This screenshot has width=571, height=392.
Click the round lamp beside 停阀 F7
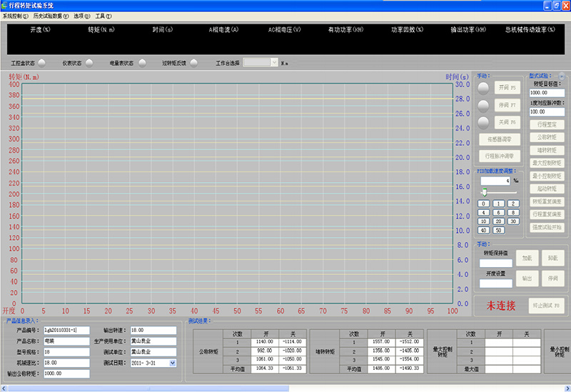click(483, 106)
